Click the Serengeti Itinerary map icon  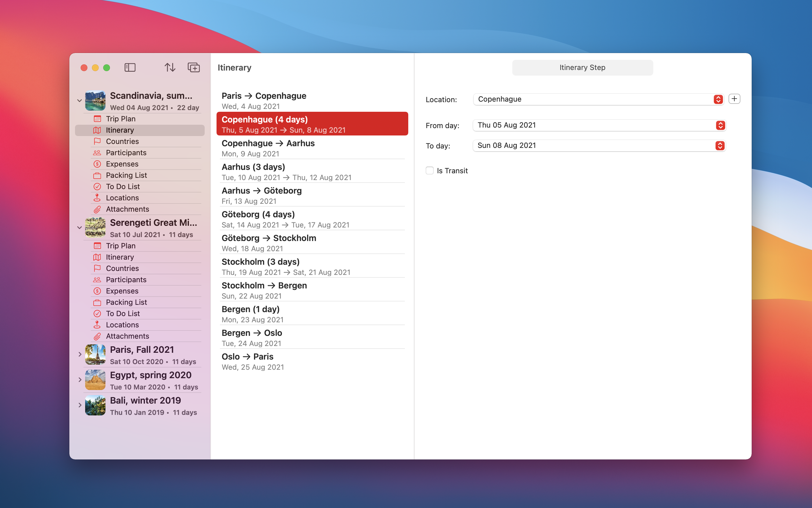(97, 257)
